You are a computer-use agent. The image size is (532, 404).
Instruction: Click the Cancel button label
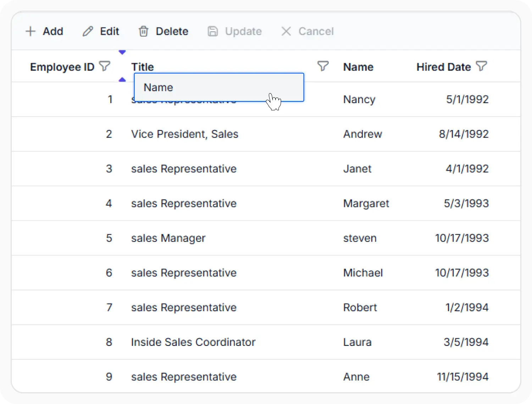[316, 31]
